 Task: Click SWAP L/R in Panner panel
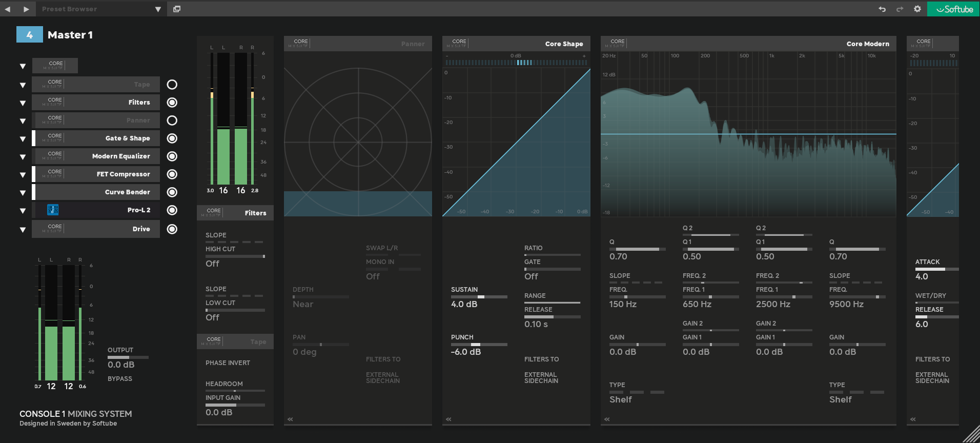(x=382, y=248)
